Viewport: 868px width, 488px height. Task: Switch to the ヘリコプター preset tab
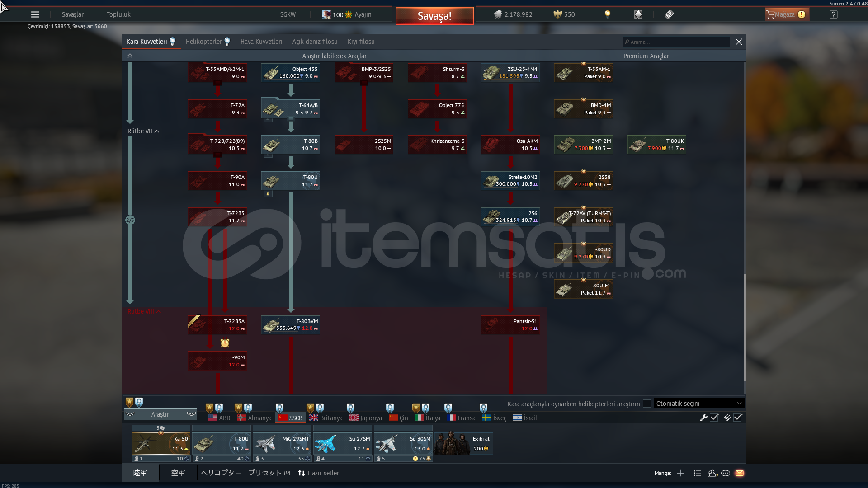pyautogui.click(x=221, y=473)
